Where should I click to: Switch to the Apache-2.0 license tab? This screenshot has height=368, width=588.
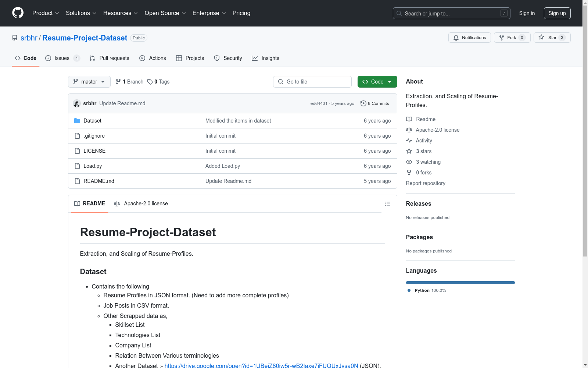[141, 204]
